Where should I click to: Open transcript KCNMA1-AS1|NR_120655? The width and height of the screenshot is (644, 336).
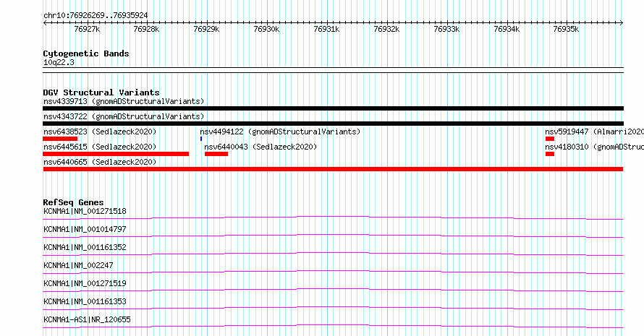pyautogui.click(x=87, y=319)
